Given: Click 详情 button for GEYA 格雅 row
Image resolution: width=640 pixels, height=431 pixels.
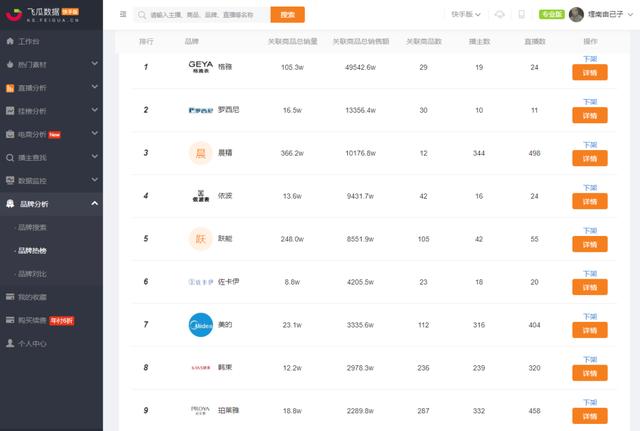Looking at the screenshot, I should pos(590,73).
